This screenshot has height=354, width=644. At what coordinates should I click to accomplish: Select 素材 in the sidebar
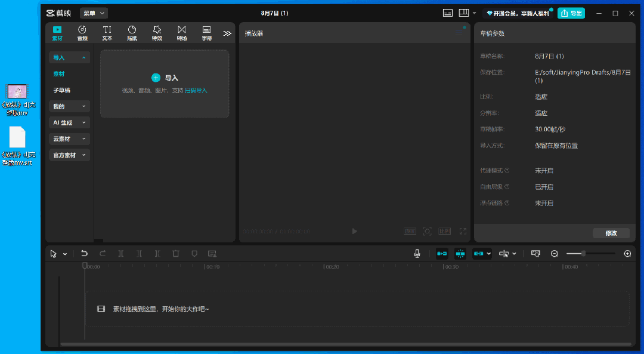click(x=58, y=74)
